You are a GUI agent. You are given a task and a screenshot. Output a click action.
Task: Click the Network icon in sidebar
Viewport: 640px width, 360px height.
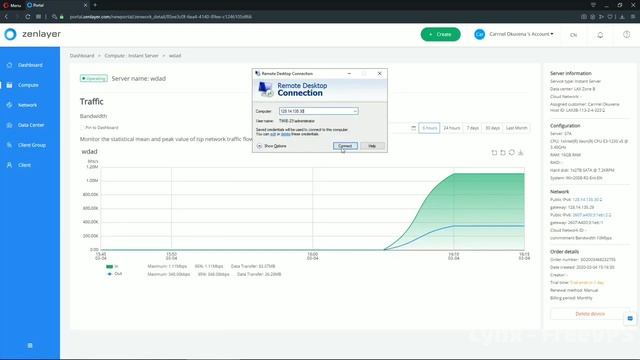click(9, 105)
